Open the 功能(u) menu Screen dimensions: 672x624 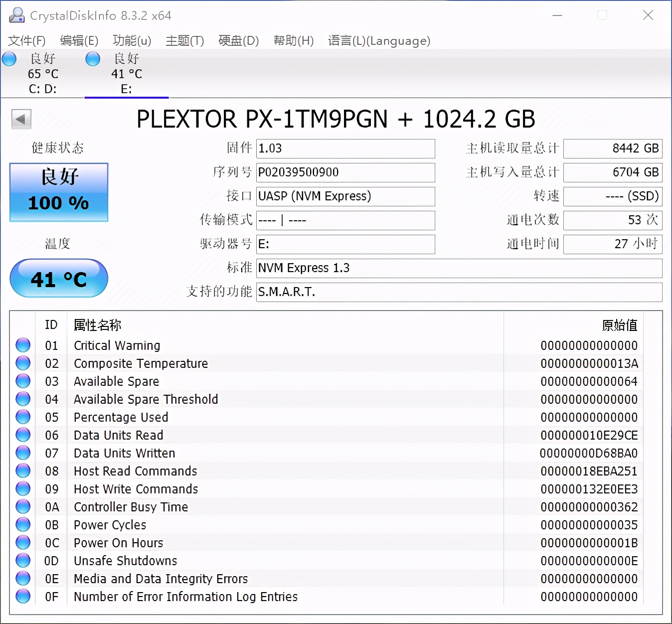point(132,41)
